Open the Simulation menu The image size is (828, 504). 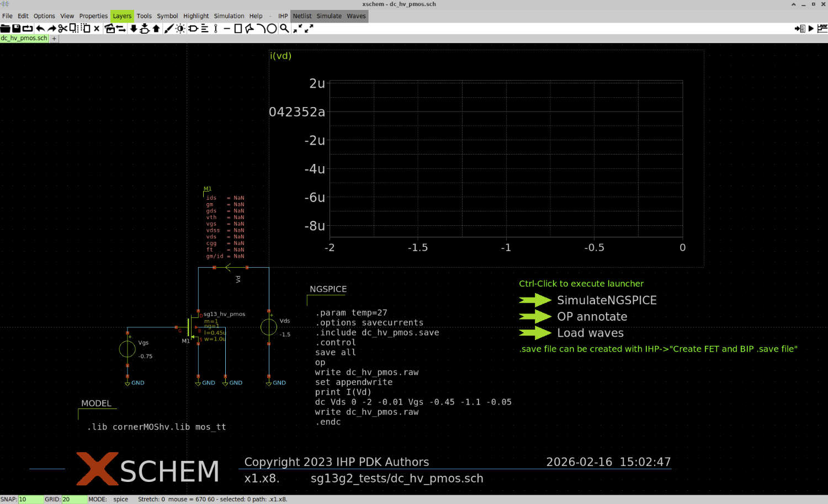(x=229, y=16)
